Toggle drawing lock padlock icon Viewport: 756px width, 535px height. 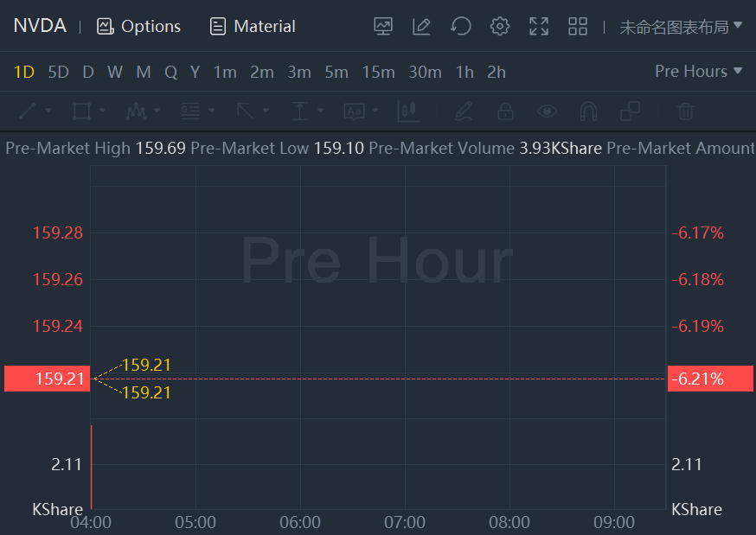tap(505, 111)
